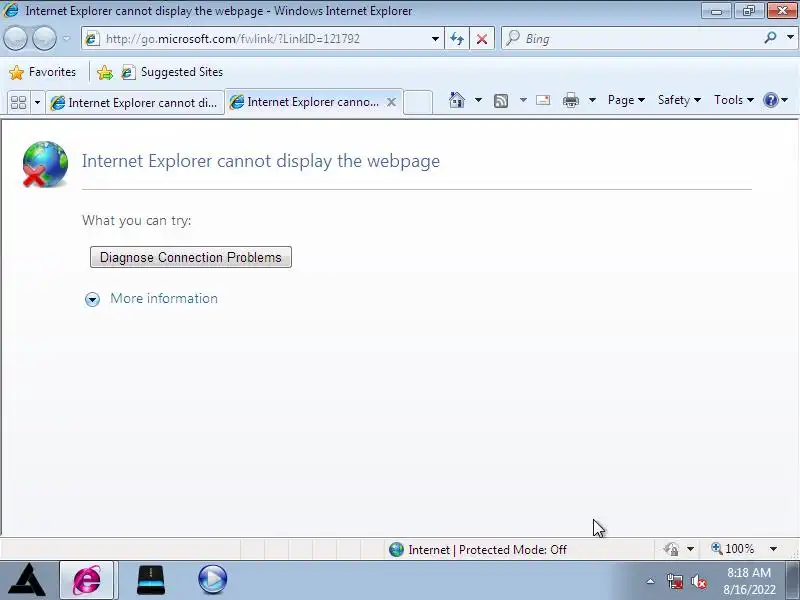Switch to first Internet Explorer cannot di... tab

(x=135, y=103)
